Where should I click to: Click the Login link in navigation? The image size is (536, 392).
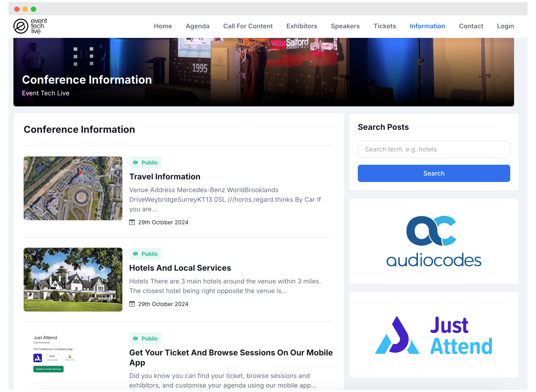[505, 26]
